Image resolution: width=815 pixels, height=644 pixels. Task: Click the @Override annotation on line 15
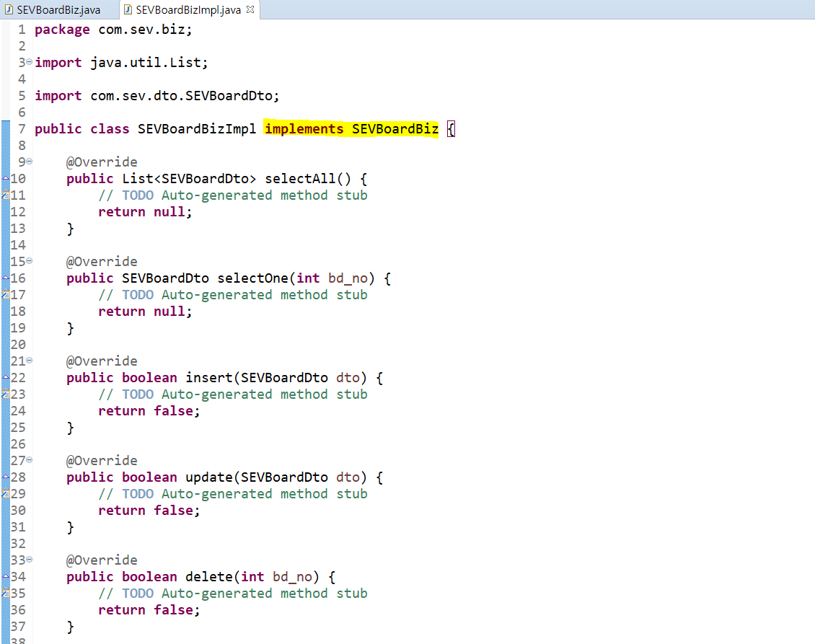[102, 262]
